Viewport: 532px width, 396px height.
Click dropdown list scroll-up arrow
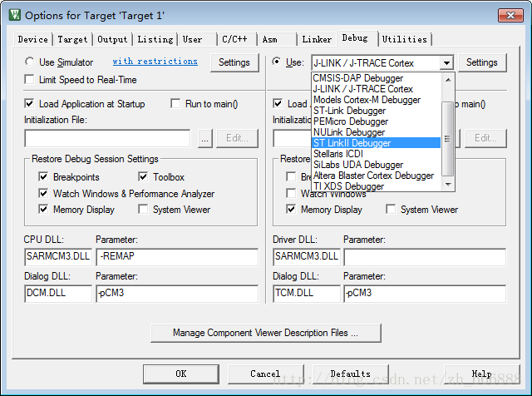point(448,80)
